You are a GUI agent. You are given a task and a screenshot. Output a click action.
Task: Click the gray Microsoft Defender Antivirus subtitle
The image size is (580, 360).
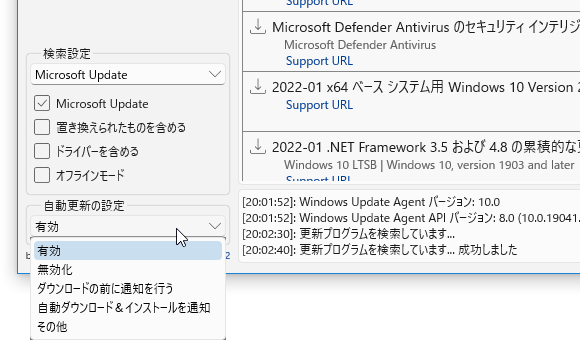[360, 45]
